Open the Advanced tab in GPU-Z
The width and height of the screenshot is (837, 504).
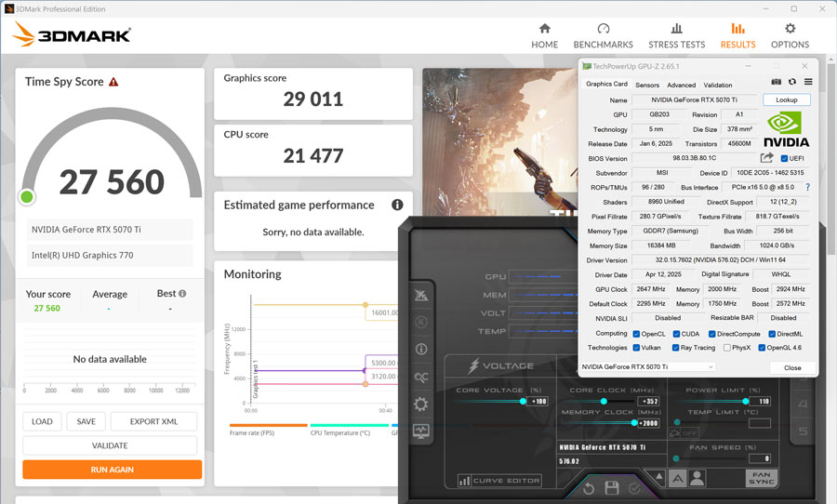pyautogui.click(x=681, y=85)
